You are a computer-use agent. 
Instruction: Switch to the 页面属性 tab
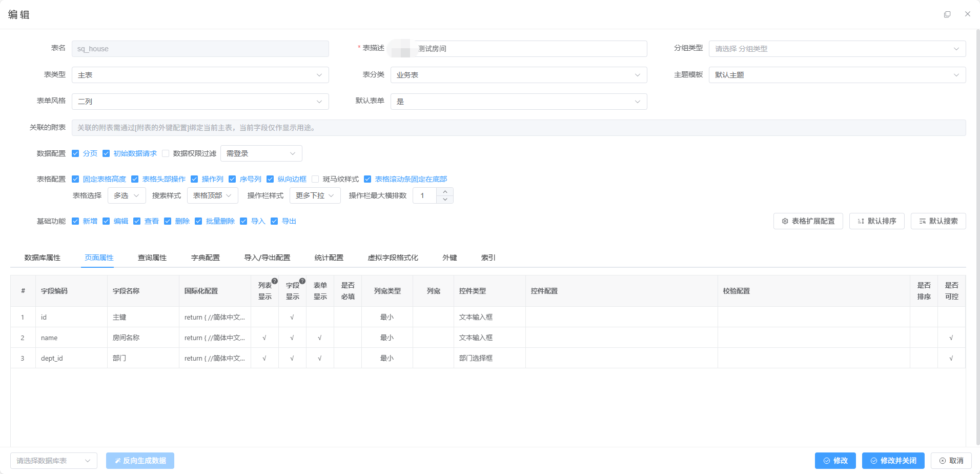pyautogui.click(x=99, y=258)
